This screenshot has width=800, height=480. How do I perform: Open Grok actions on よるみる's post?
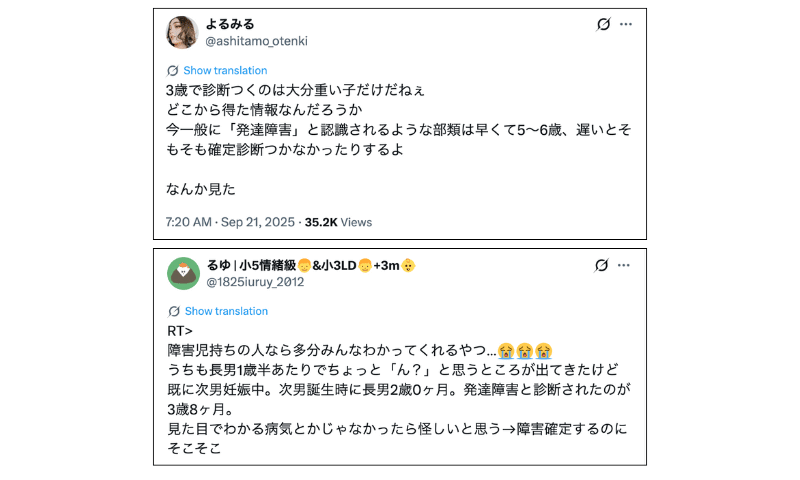[603, 25]
